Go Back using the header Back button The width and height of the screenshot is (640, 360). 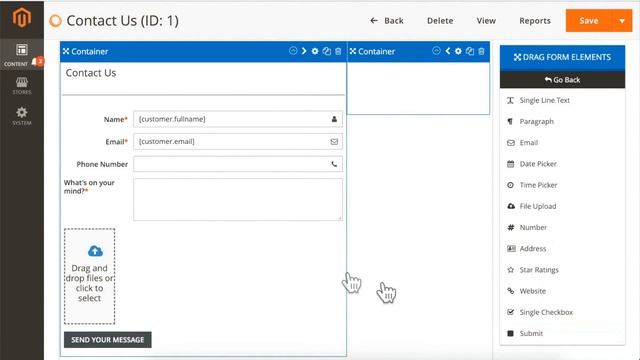click(387, 21)
